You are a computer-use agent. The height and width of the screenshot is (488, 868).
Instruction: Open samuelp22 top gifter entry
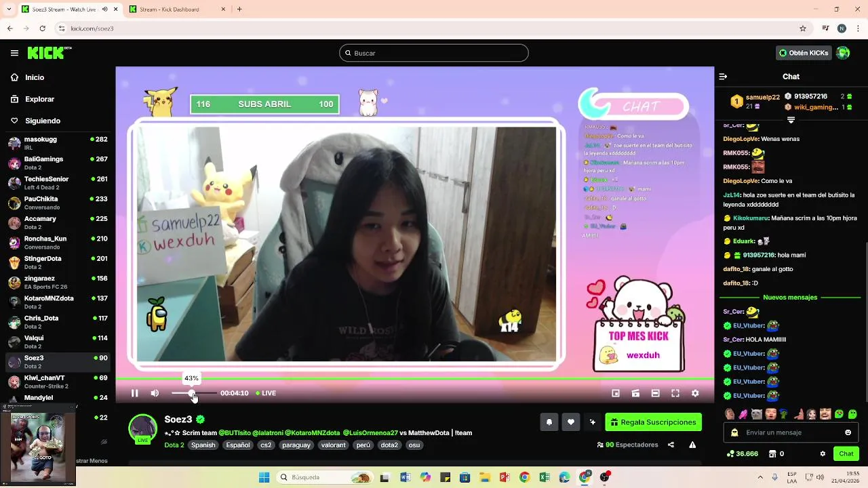pos(755,101)
